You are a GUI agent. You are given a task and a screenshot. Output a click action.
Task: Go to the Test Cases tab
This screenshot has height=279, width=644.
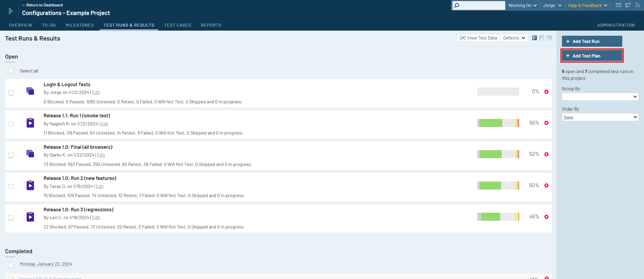tap(177, 25)
